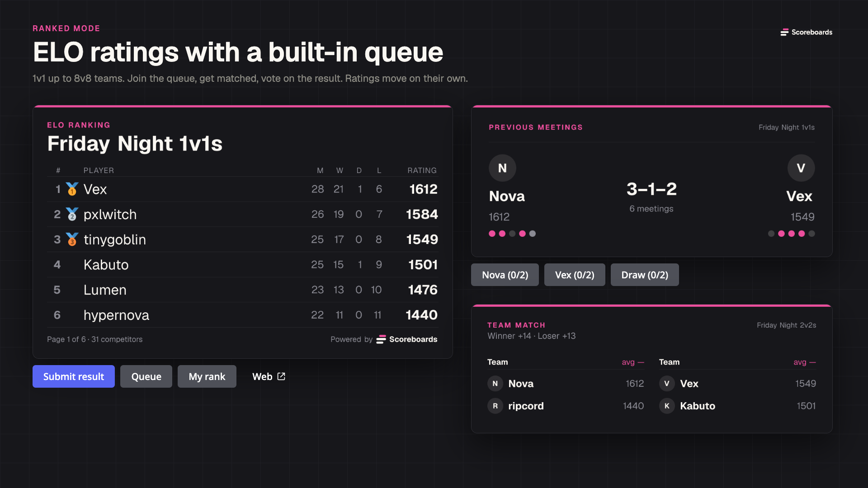Click the Scoreboards logo after Powered by
The width and height of the screenshot is (868, 488).
click(406, 339)
